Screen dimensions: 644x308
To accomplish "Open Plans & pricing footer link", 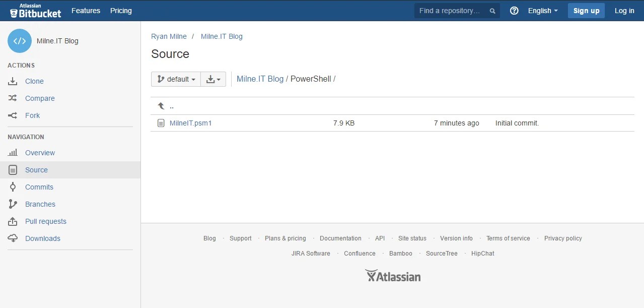I will [285, 238].
